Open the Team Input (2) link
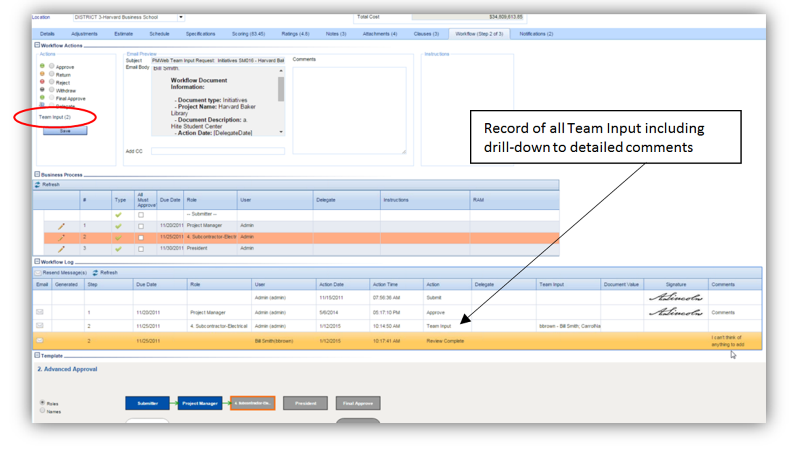This screenshot has width=790, height=450. tap(55, 117)
